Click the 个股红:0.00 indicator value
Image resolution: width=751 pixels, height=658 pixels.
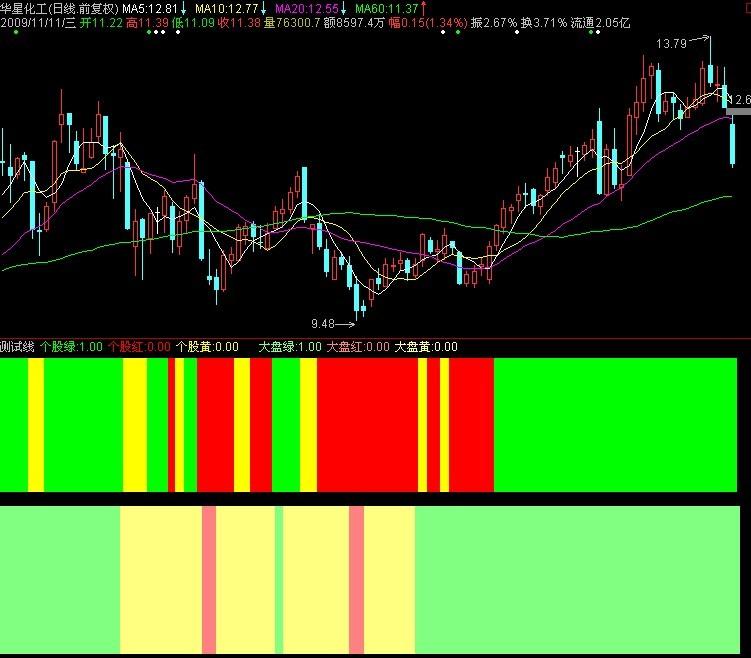(x=139, y=347)
